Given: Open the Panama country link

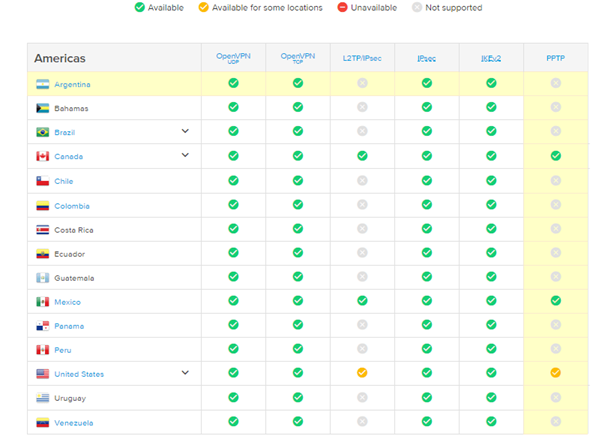Looking at the screenshot, I should coord(69,326).
